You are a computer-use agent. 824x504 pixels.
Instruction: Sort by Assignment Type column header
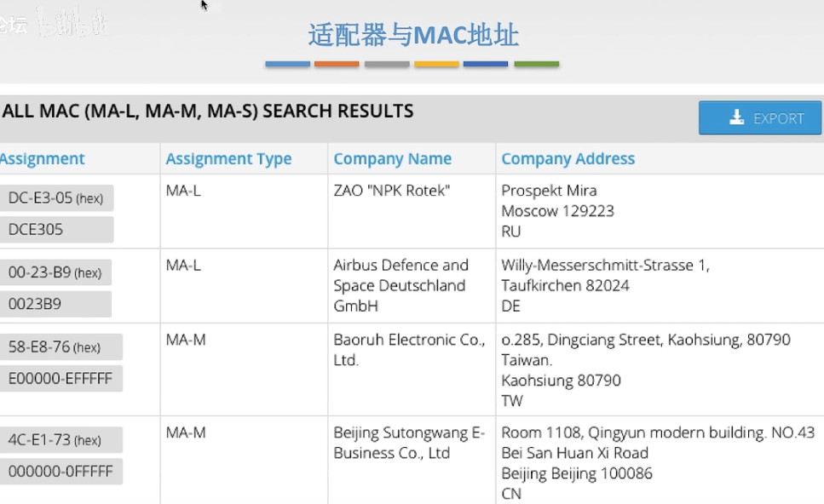tap(228, 159)
